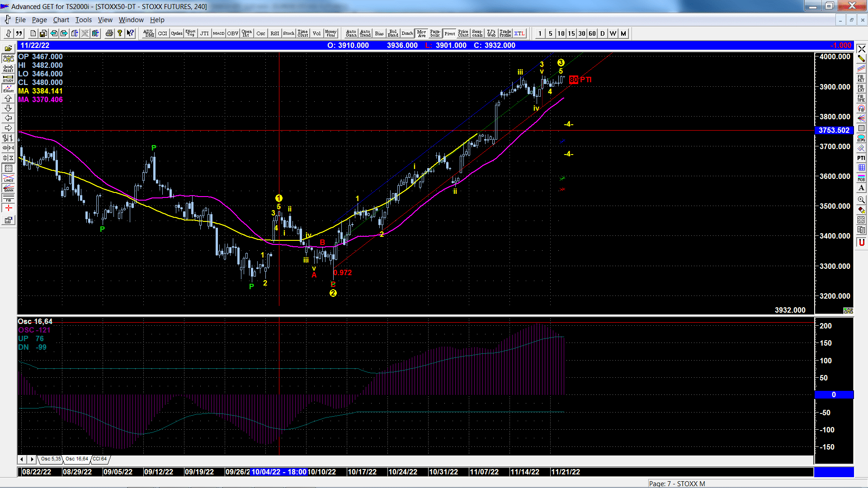Click the RESET icon in left sidebar
Viewport: 868px width, 488px height.
click(x=8, y=69)
